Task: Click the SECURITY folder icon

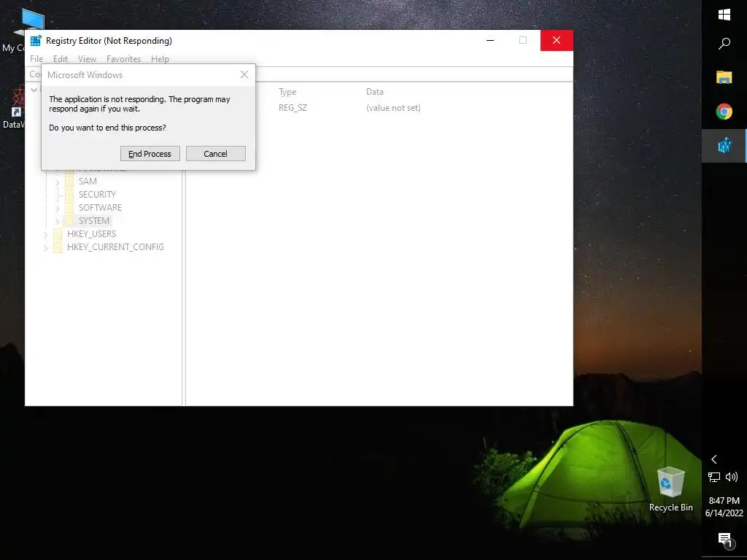Action: 69,194
